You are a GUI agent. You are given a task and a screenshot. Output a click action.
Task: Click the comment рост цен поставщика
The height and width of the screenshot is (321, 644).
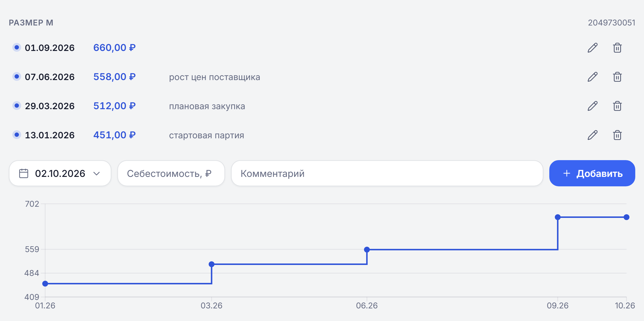(214, 77)
